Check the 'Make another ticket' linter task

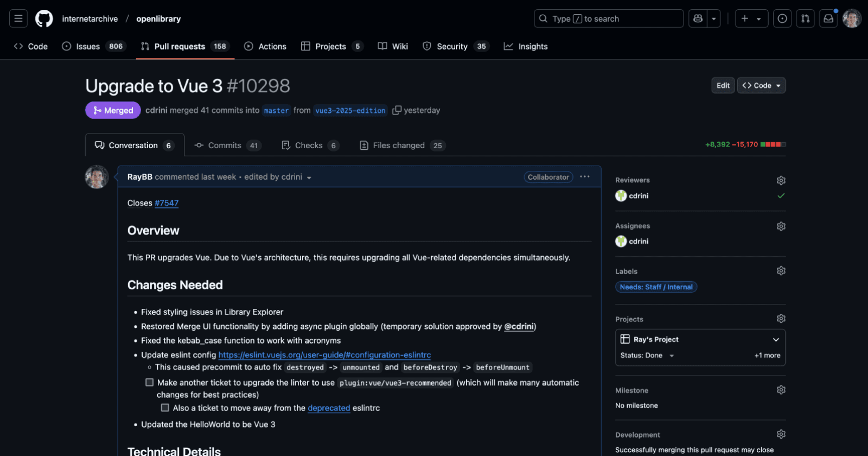point(150,383)
